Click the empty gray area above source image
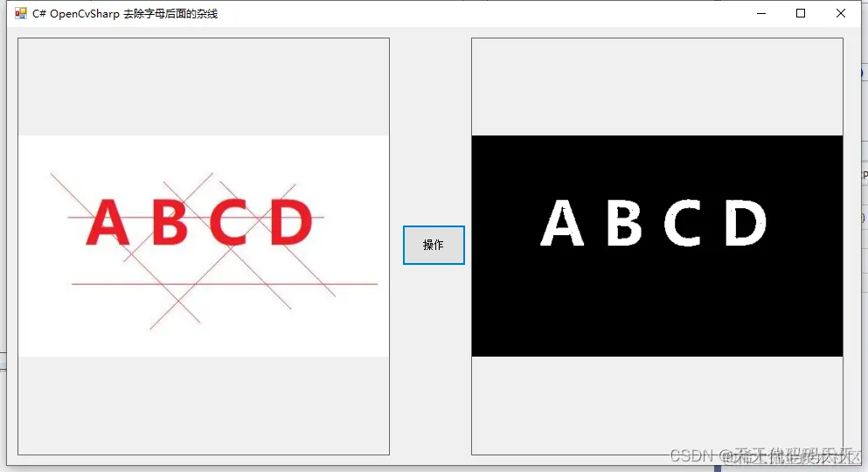This screenshot has width=868, height=472. pyautogui.click(x=204, y=87)
